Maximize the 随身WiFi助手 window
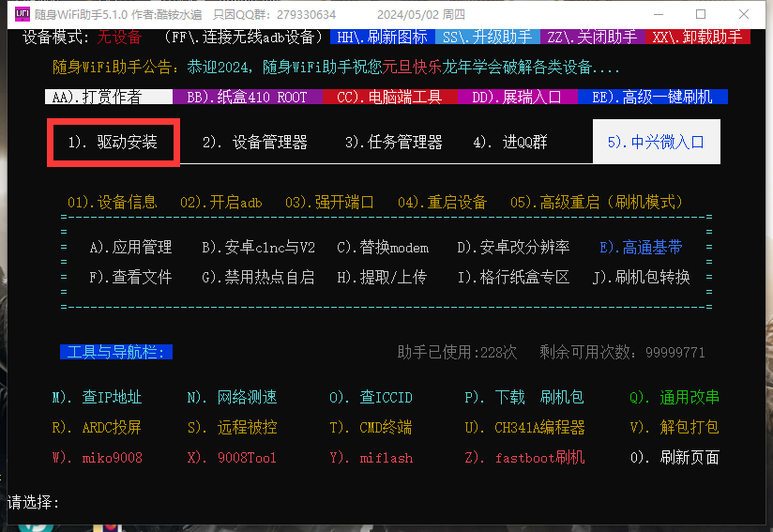The width and height of the screenshot is (773, 532). coord(701,14)
